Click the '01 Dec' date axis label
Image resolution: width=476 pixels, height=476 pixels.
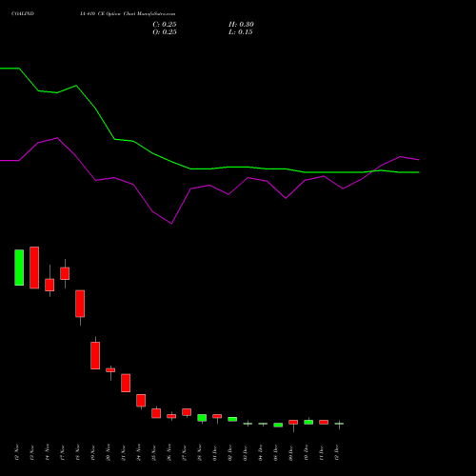point(215,452)
